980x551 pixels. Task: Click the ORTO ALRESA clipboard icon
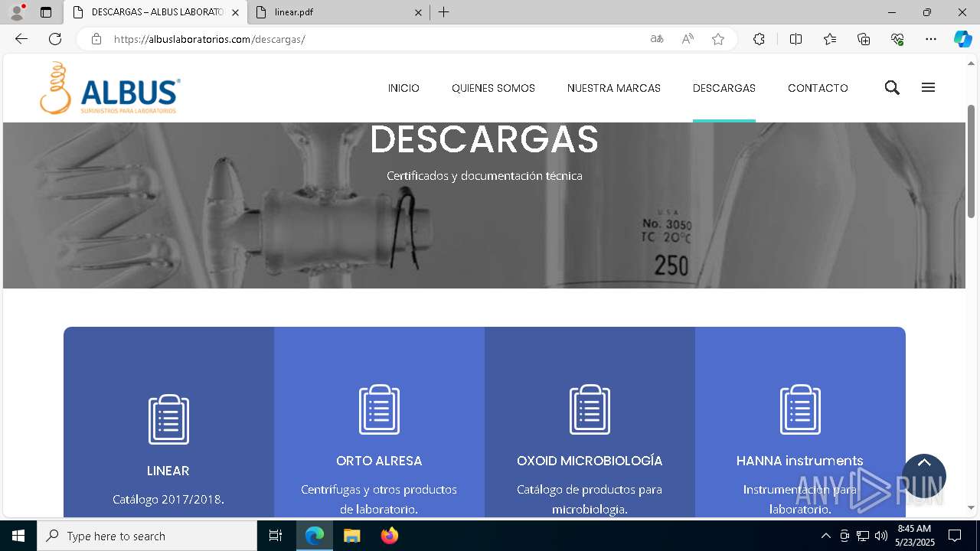(x=379, y=409)
